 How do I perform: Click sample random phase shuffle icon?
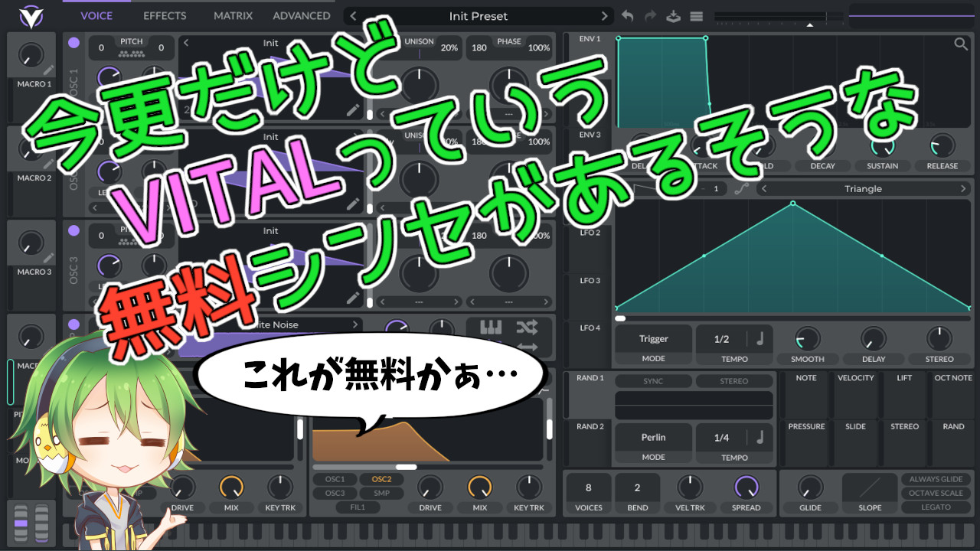[527, 328]
